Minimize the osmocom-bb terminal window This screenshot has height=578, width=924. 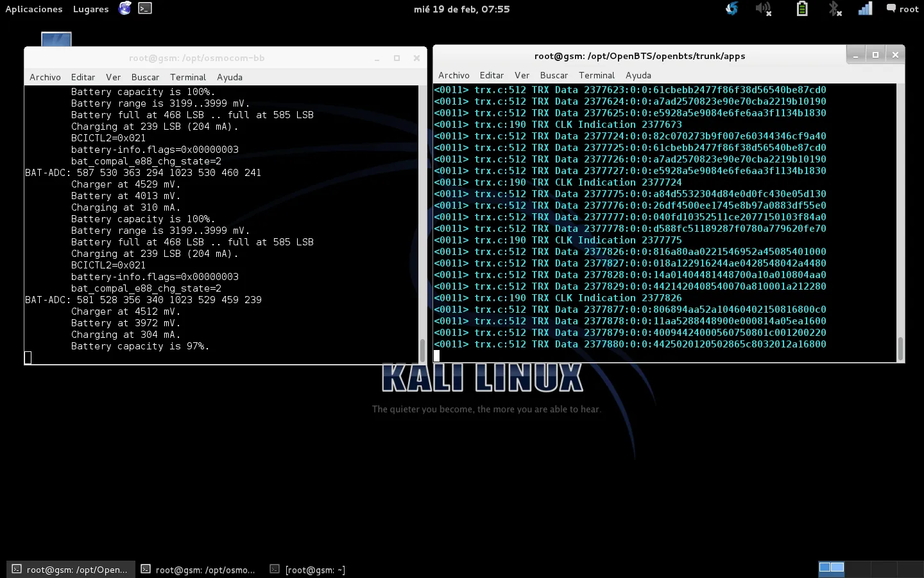[377, 58]
